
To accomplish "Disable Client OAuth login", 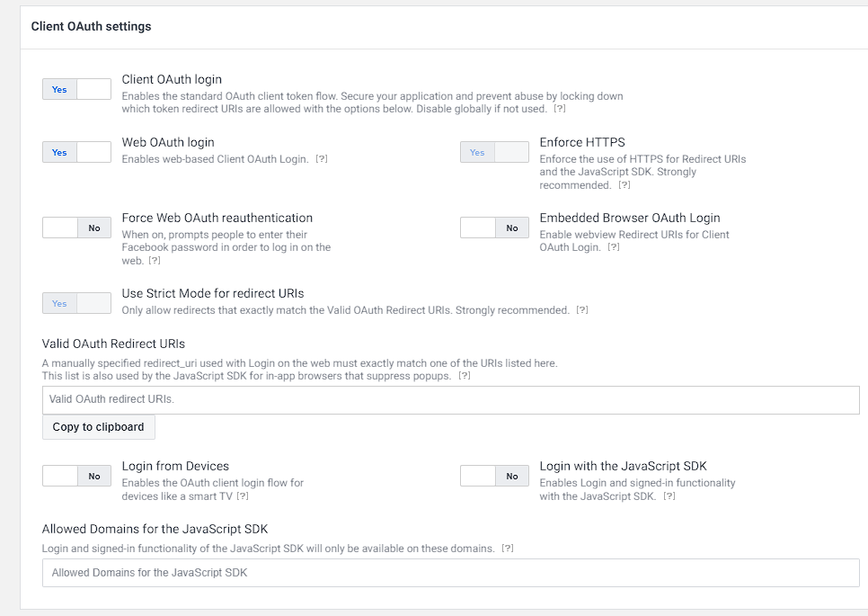I will 93,89.
